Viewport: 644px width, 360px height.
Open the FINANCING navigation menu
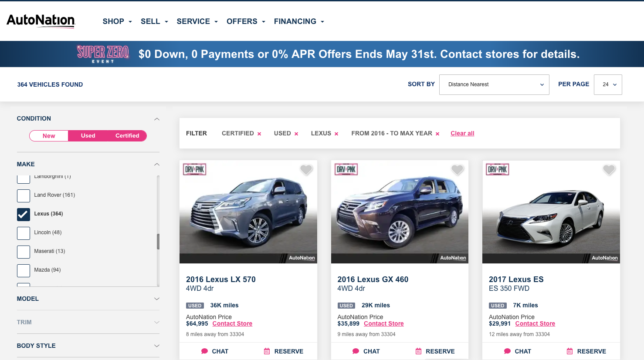click(299, 21)
